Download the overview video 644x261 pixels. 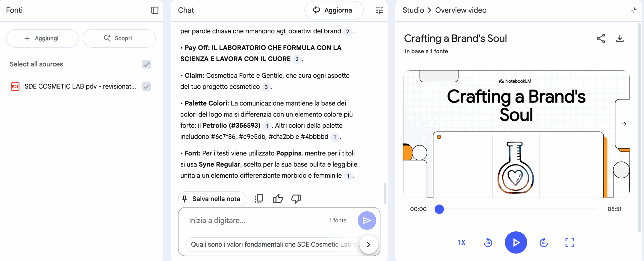620,38
